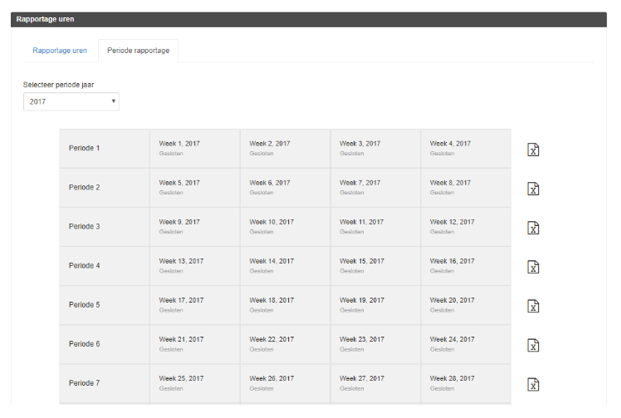This screenshot has height=418, width=621.
Task: Download Excel export for Periode 7
Action: (x=533, y=385)
